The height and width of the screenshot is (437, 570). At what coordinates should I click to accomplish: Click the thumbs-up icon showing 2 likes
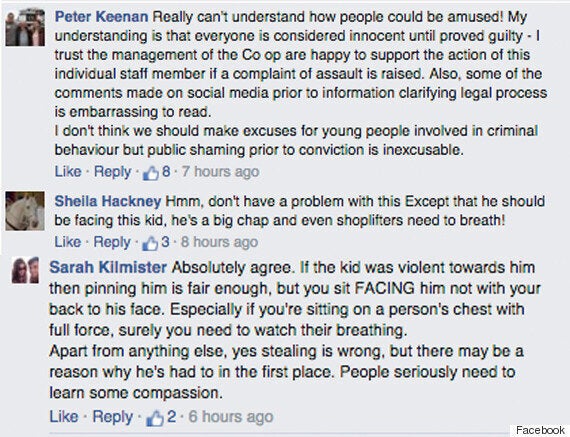(155, 418)
